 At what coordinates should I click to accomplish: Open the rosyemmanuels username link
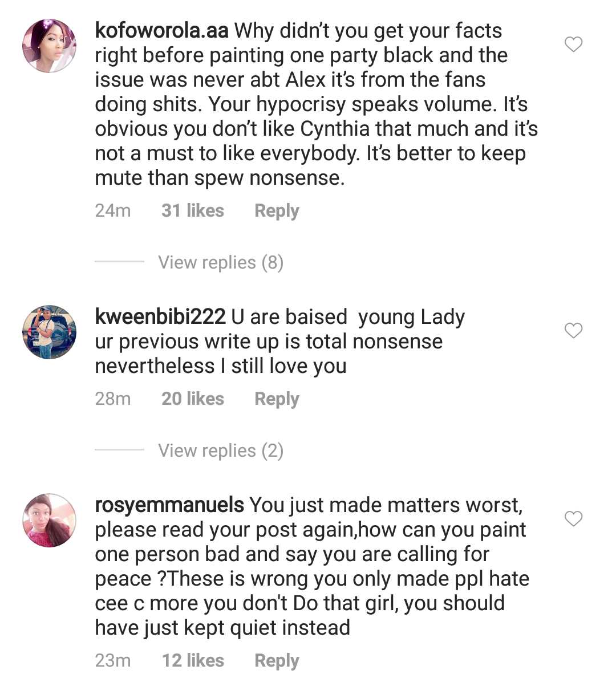click(169, 505)
